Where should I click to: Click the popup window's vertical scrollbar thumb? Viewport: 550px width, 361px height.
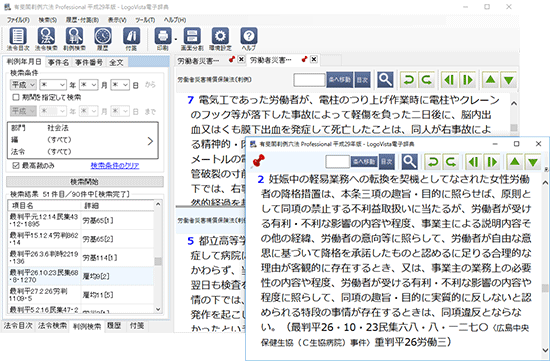pyautogui.click(x=545, y=288)
